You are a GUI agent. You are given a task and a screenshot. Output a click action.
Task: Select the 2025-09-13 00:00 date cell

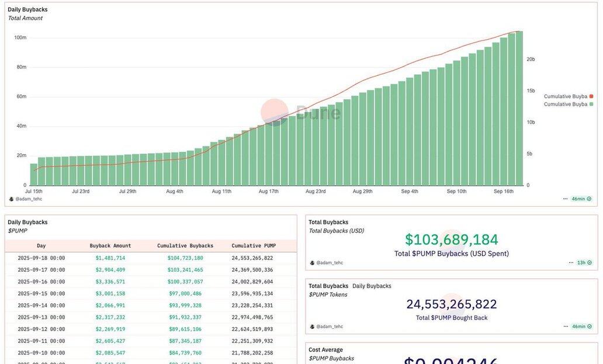[x=41, y=317]
